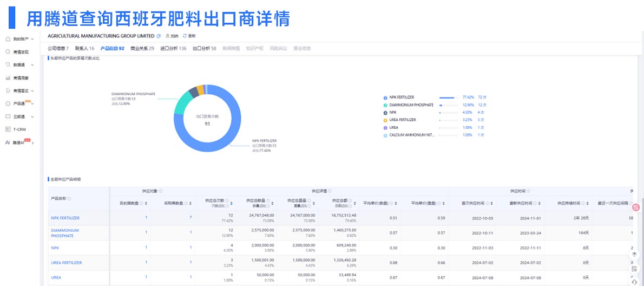The image size is (644, 286).
Task: Click the 数据通 icon in sidebar
Action: pyautogui.click(x=8, y=64)
